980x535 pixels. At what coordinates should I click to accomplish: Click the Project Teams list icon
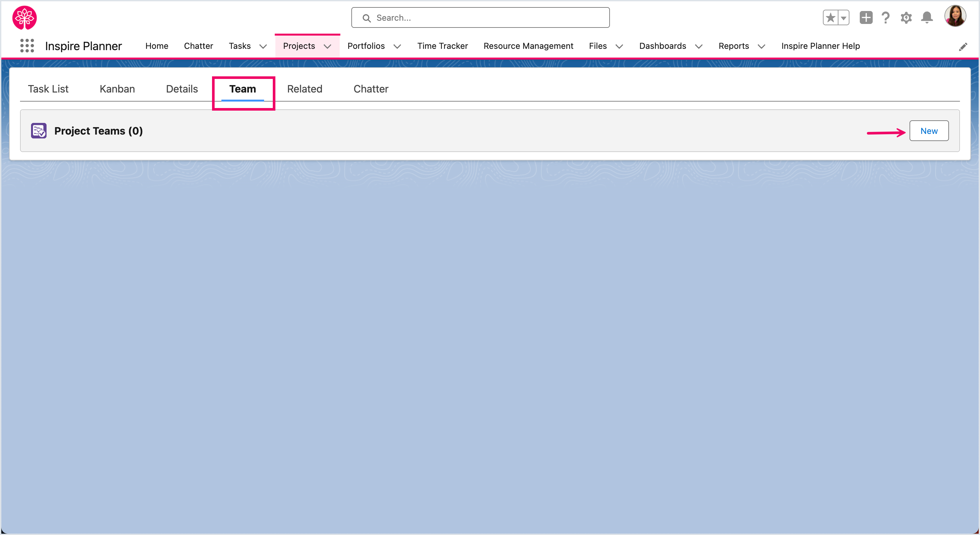[39, 131]
